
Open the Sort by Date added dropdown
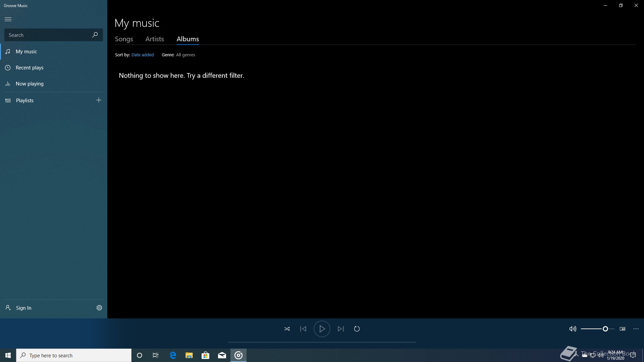point(143,55)
